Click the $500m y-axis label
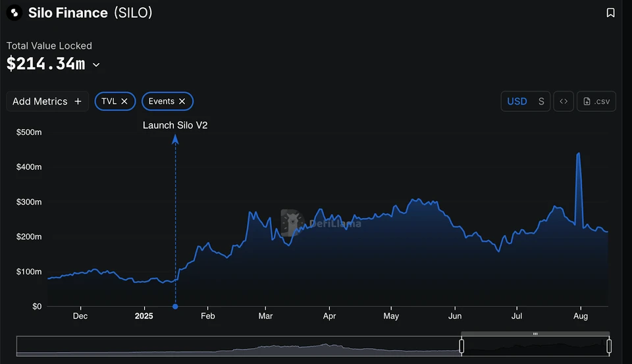Screen dimensions: 632x364 click(28, 132)
